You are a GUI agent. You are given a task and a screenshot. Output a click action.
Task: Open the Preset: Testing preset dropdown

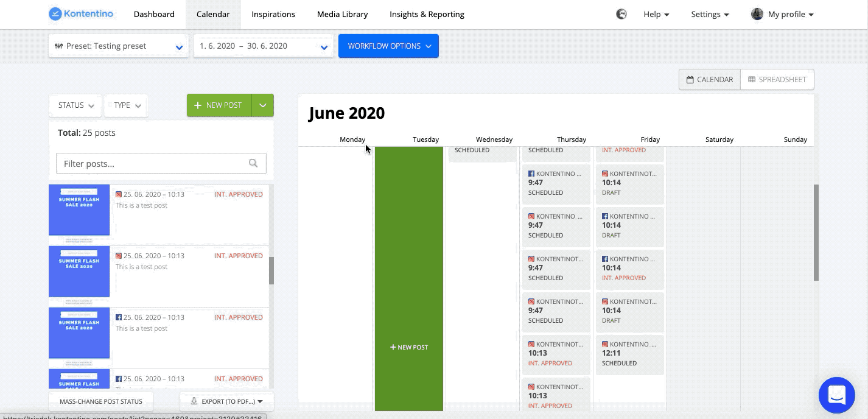pyautogui.click(x=118, y=46)
